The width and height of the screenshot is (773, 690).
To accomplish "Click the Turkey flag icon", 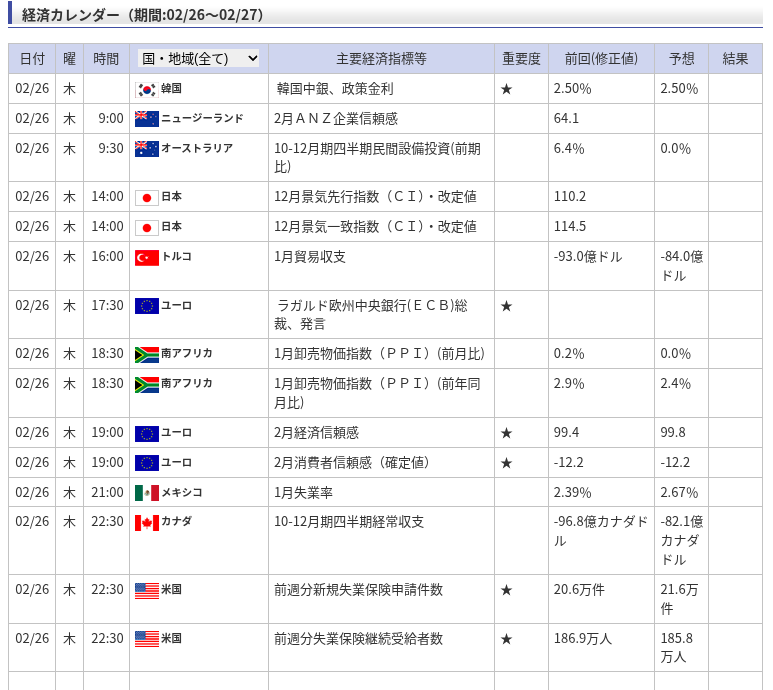I will pyautogui.click(x=146, y=257).
